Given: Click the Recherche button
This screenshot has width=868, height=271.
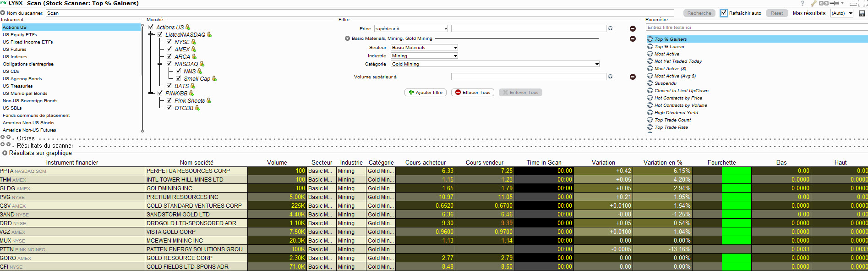Looking at the screenshot, I should click(x=699, y=13).
